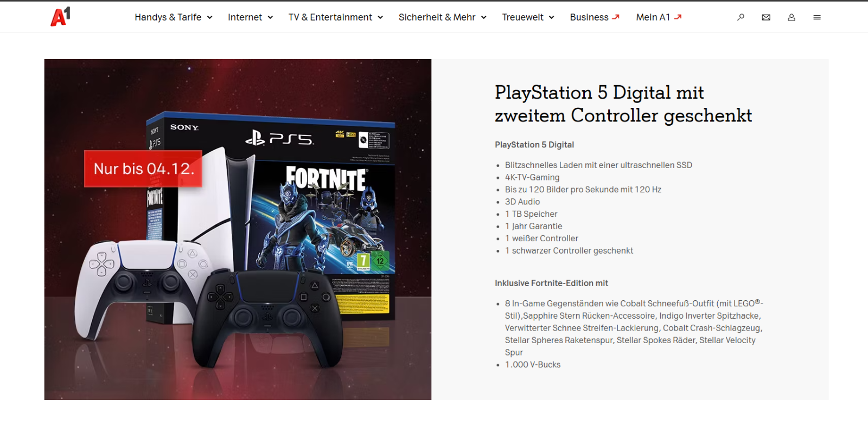Open the Treuewelt menu item

click(x=522, y=17)
